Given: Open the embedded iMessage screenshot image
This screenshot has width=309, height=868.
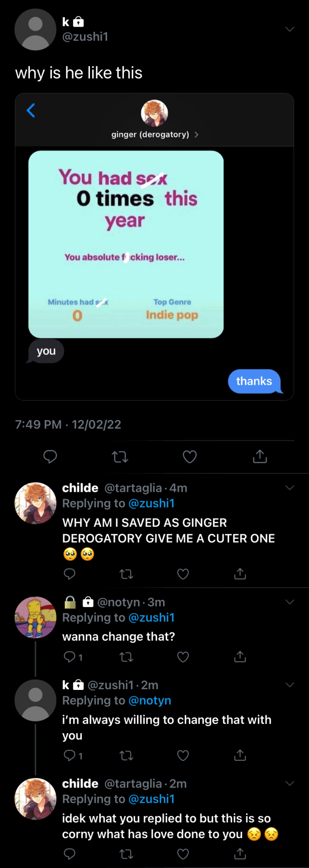Looking at the screenshot, I should coord(154,247).
